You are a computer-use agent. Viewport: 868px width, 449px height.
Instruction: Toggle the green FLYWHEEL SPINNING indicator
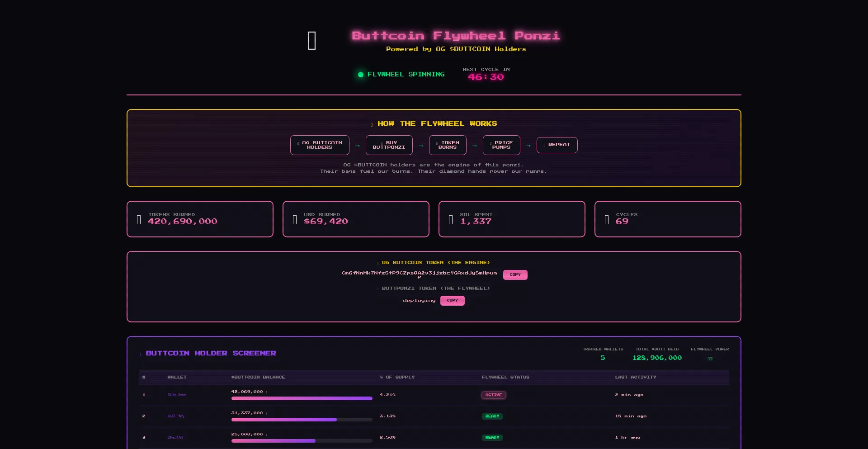point(360,75)
